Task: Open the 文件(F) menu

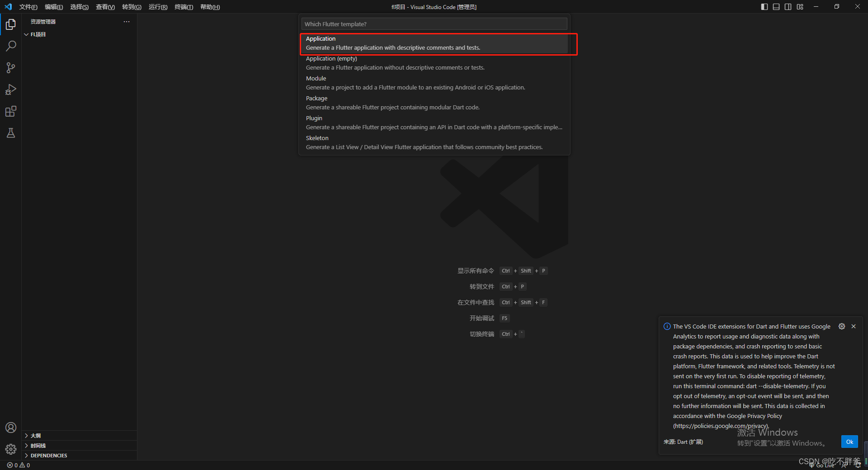Action: (x=28, y=7)
